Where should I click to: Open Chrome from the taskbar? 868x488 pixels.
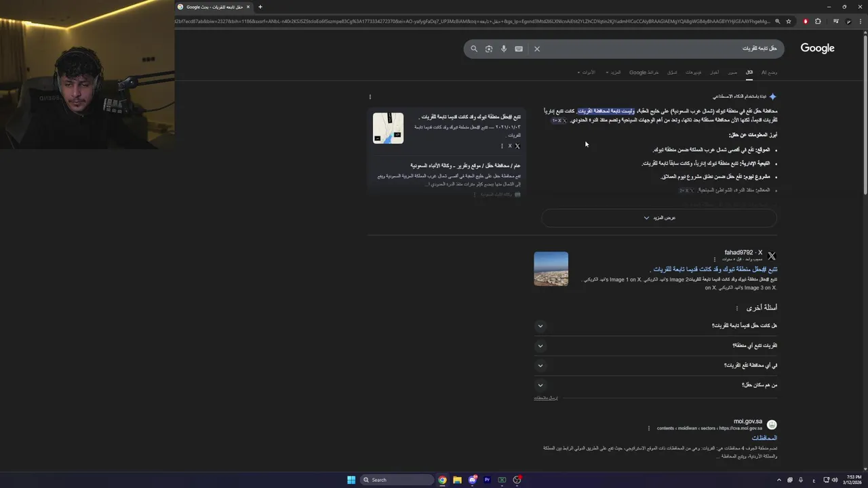[442, 480]
